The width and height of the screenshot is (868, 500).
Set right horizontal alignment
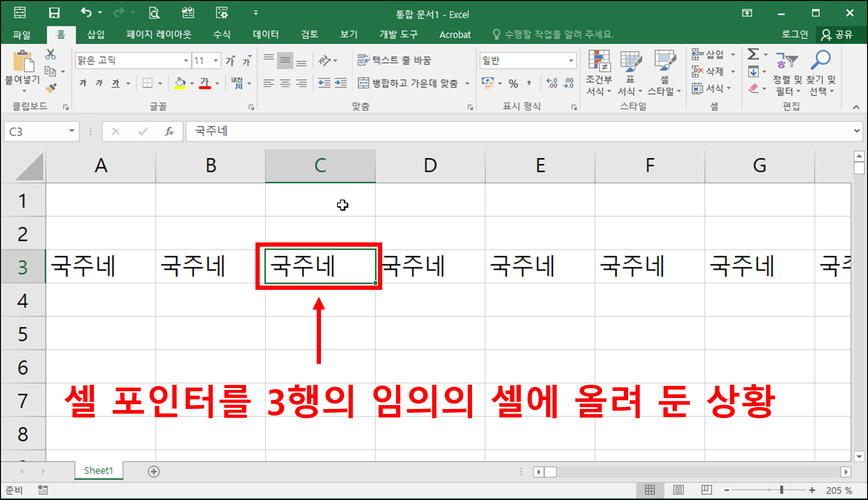click(x=302, y=83)
